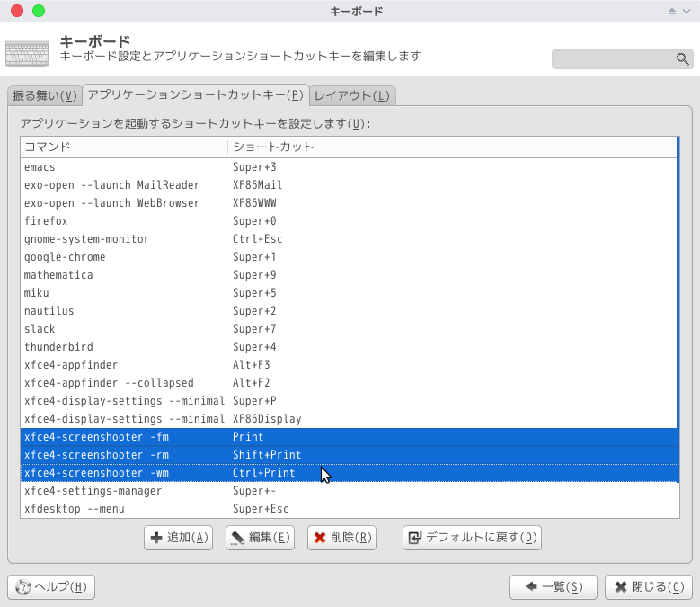This screenshot has height=607, width=700.
Task: Select display-settings row with Super+P
Action: pos(350,401)
